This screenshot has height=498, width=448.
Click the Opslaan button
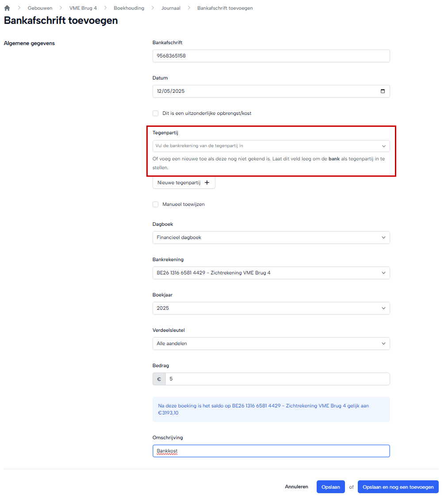click(330, 487)
